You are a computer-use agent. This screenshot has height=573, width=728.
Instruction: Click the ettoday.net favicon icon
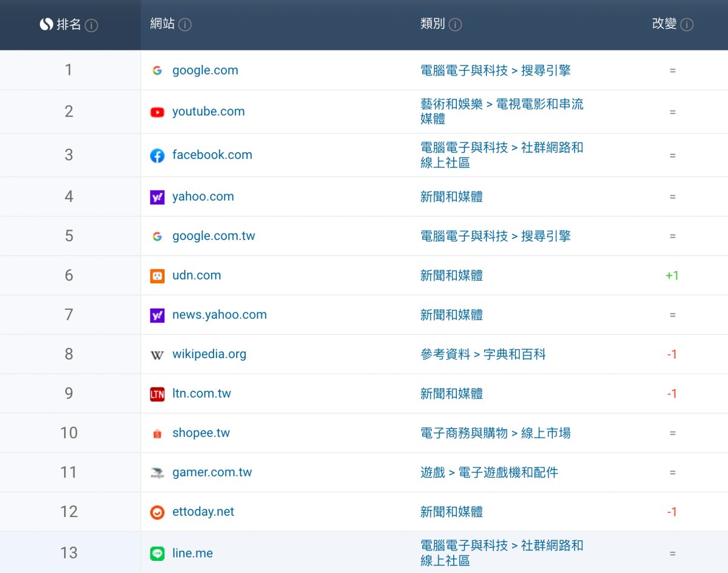click(x=157, y=512)
